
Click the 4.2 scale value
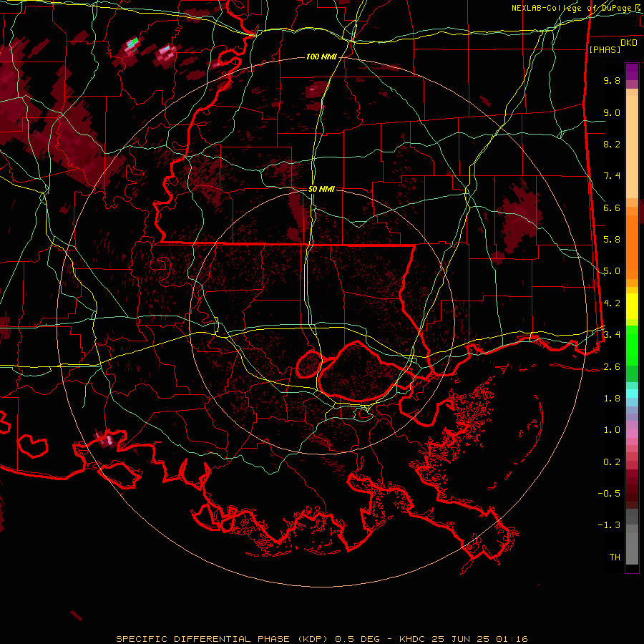pyautogui.click(x=612, y=303)
